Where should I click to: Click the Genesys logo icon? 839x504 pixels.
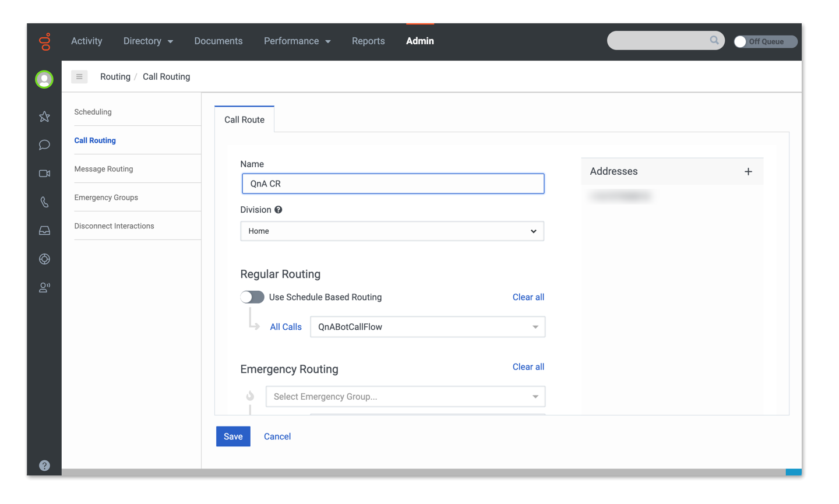tap(44, 41)
